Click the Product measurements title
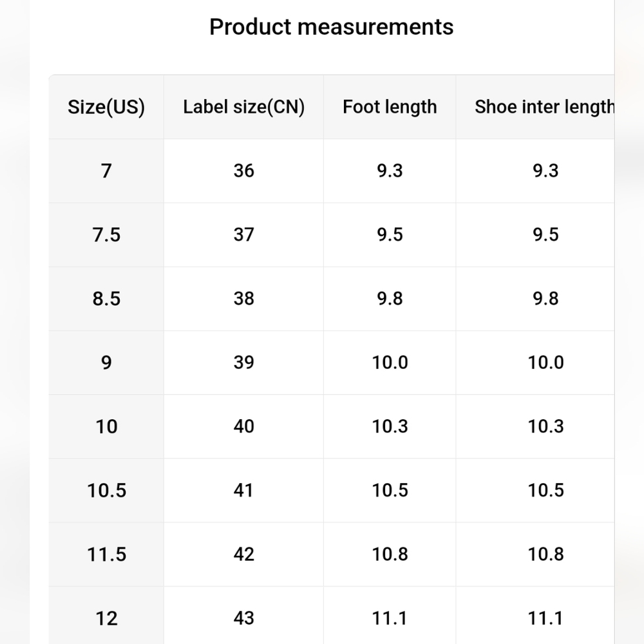 click(x=332, y=27)
